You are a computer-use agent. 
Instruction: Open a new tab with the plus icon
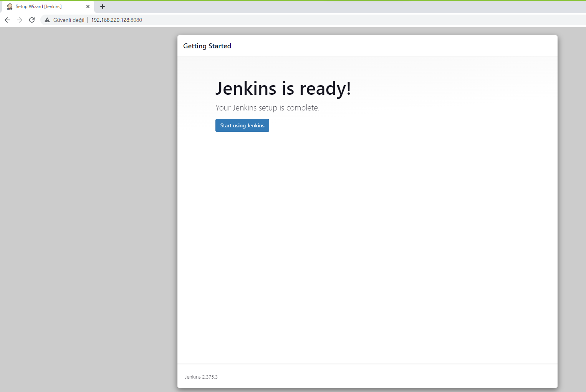click(x=103, y=7)
